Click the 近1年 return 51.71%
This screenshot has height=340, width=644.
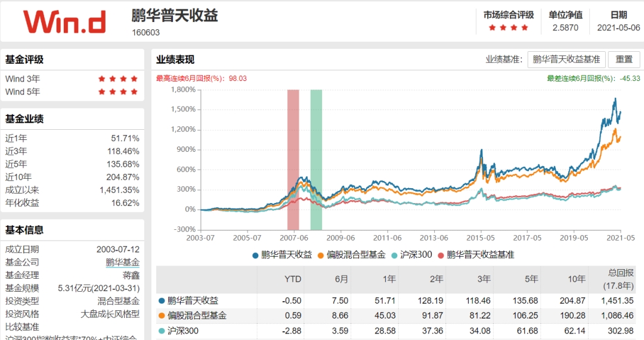coord(125,139)
